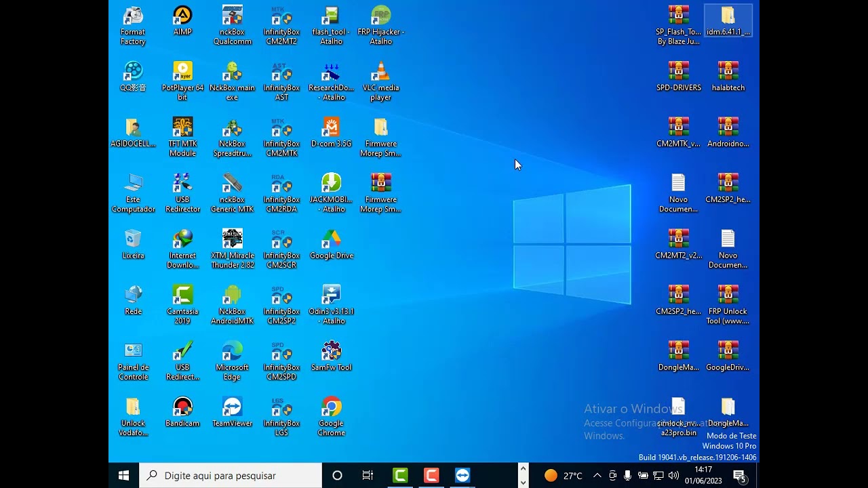This screenshot has width=868, height=488.
Task: Click the taskbar search box
Action: tap(231, 476)
